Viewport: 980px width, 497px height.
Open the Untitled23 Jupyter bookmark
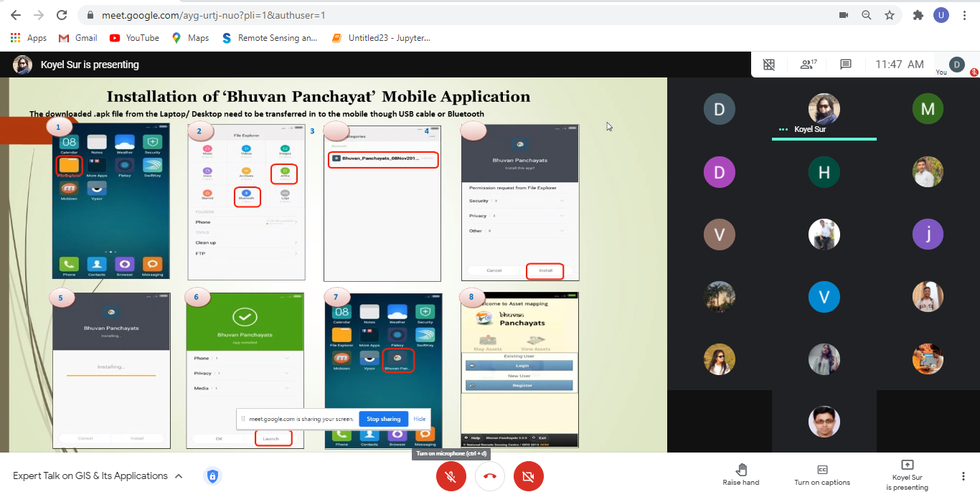pyautogui.click(x=381, y=38)
